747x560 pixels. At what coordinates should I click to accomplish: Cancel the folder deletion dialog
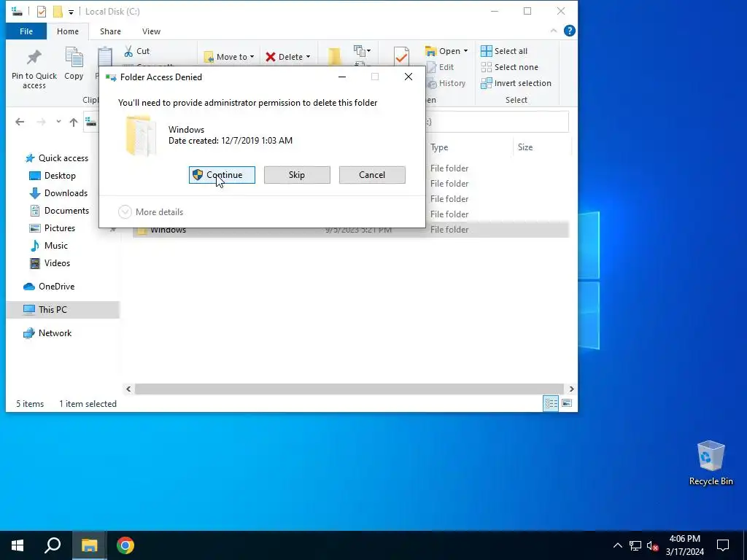372,175
